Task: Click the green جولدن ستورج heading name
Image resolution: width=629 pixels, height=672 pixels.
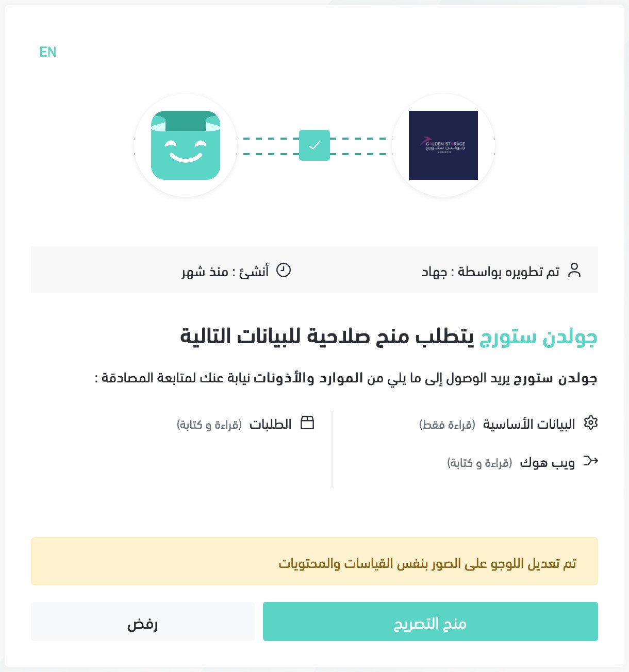Action: (x=538, y=337)
